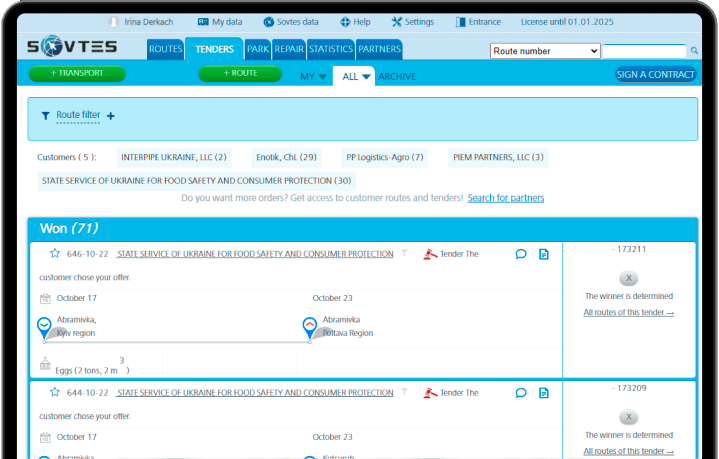Viewport: 719px width, 459px height.
Task: Open All routes link for tender 173211
Action: pyautogui.click(x=628, y=312)
